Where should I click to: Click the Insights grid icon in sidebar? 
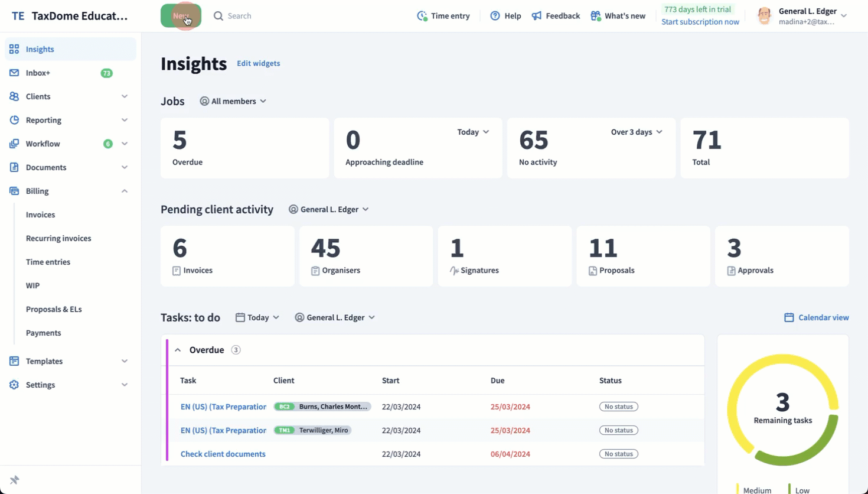14,49
